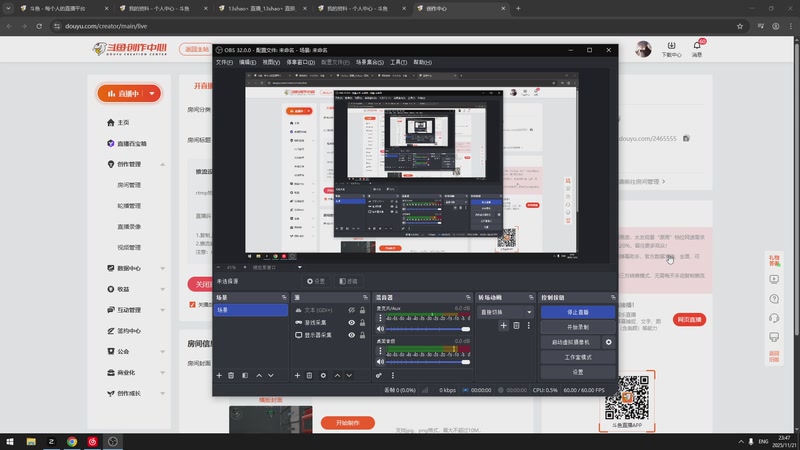
Task: Mute the 桌面音频 audio channel
Action: coord(380,362)
